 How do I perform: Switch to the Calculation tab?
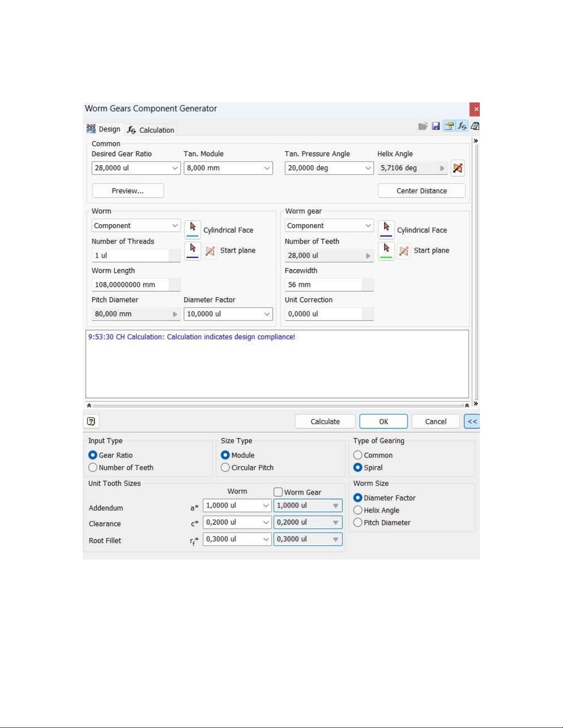[151, 130]
